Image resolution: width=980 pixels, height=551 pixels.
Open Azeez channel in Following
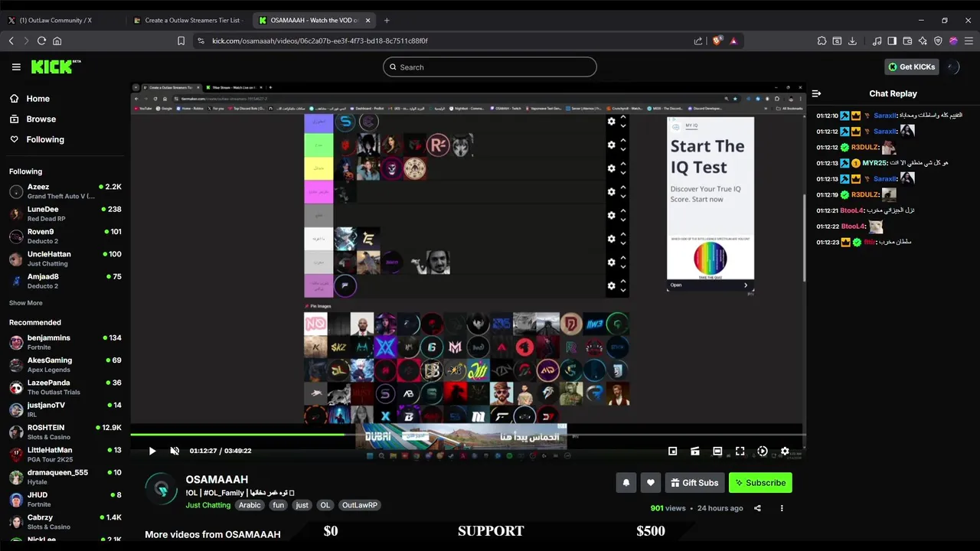(x=65, y=191)
